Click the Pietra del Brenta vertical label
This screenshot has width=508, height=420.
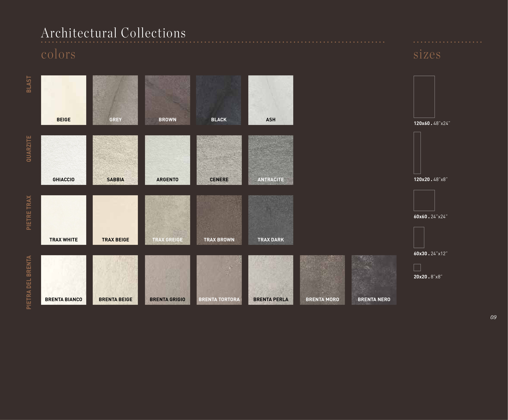[x=29, y=282]
